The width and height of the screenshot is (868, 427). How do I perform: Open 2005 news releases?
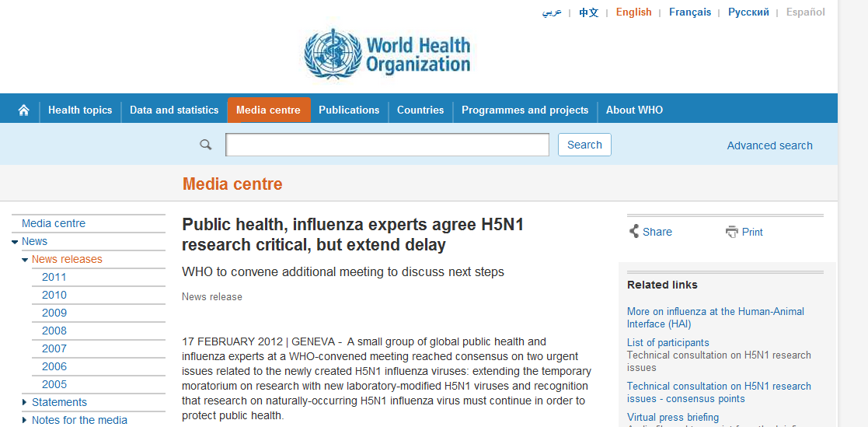pos(54,384)
